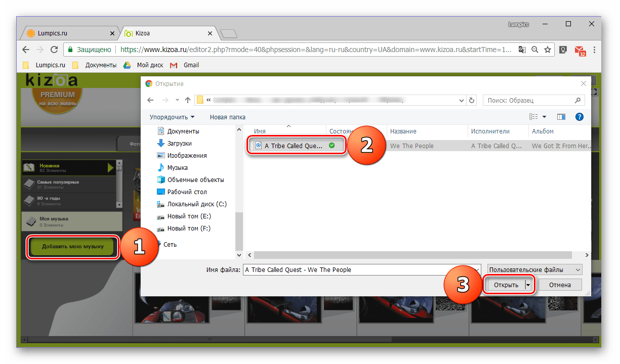Click We The People title cell

pos(411,146)
